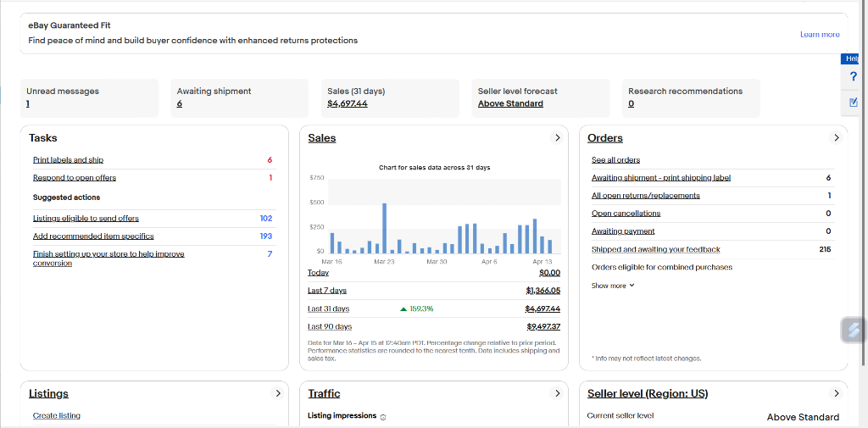Click Print labels and ship task
Screen dimensions: 868x428
[x=68, y=160]
